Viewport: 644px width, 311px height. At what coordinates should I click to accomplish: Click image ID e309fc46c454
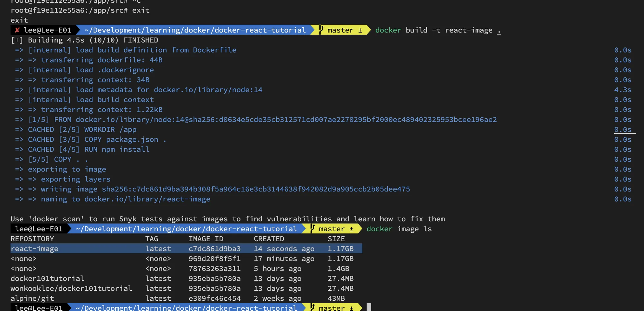214,298
